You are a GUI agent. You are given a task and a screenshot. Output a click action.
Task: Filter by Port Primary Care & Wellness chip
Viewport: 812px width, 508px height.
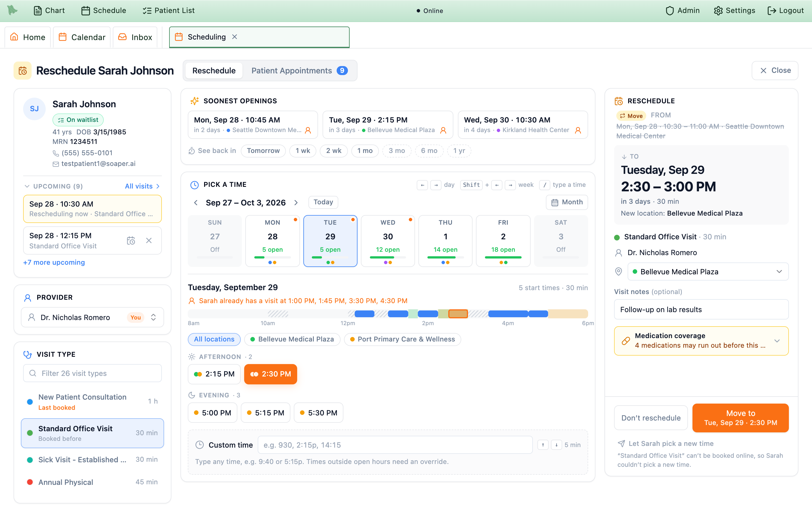[402, 339]
